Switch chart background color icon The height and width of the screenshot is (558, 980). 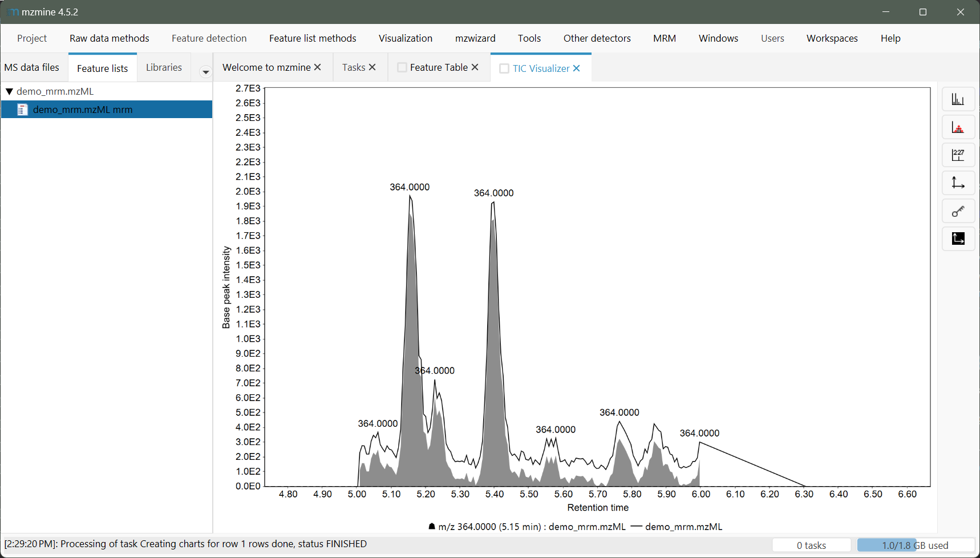point(958,238)
